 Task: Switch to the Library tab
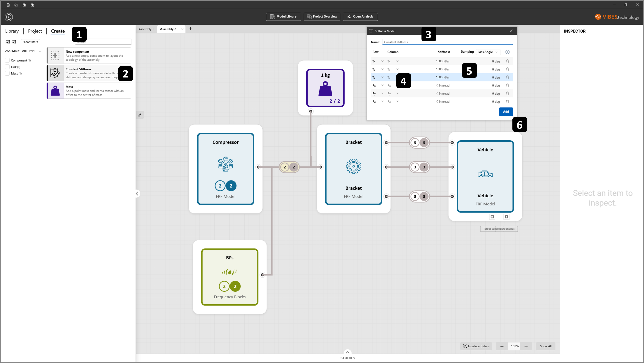pos(12,31)
